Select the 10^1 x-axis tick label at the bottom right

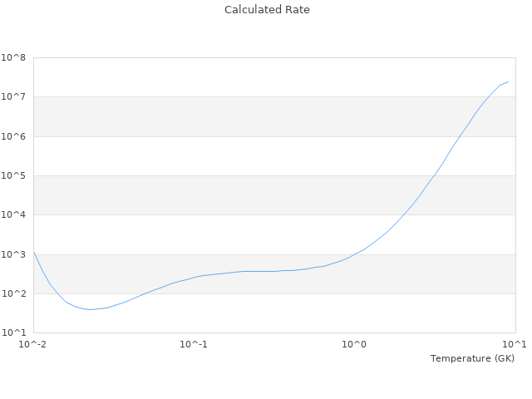[x=514, y=344]
